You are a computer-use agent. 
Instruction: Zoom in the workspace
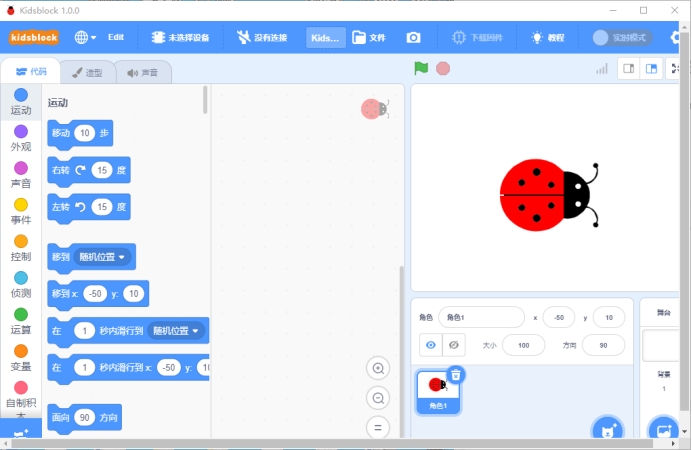coord(378,368)
